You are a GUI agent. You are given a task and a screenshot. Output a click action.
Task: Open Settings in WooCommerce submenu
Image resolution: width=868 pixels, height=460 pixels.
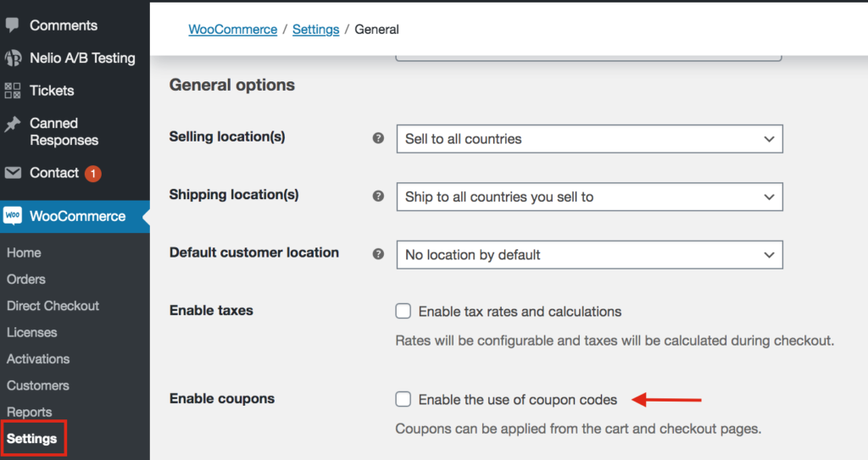[x=32, y=439]
